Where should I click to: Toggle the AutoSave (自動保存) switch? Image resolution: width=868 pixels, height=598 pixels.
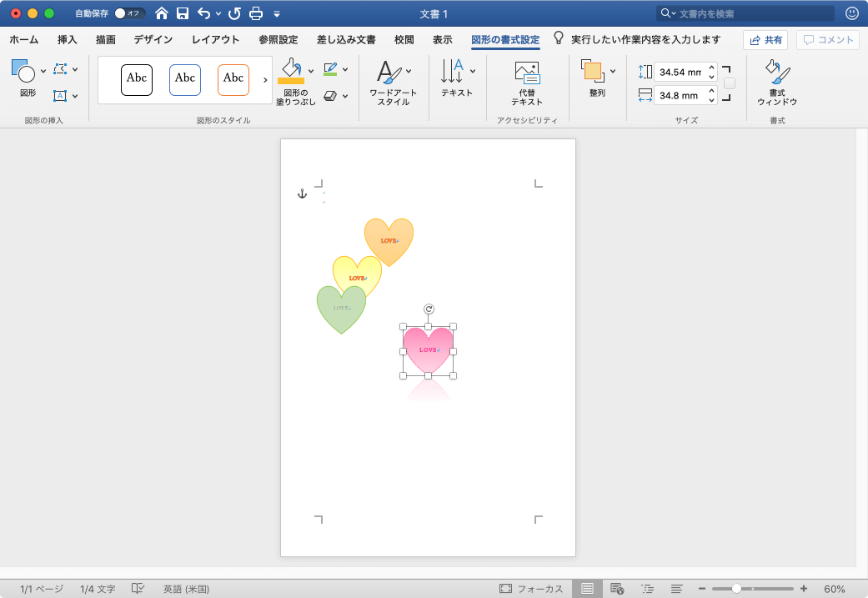pos(129,13)
